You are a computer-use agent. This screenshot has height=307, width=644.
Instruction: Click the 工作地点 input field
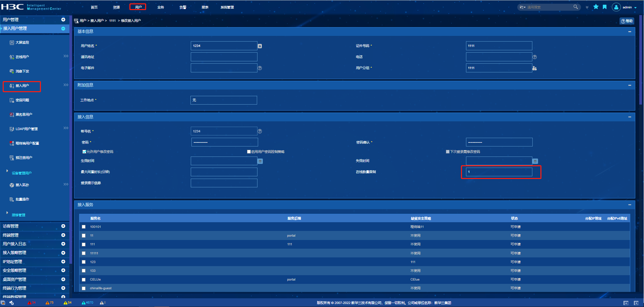tap(224, 100)
